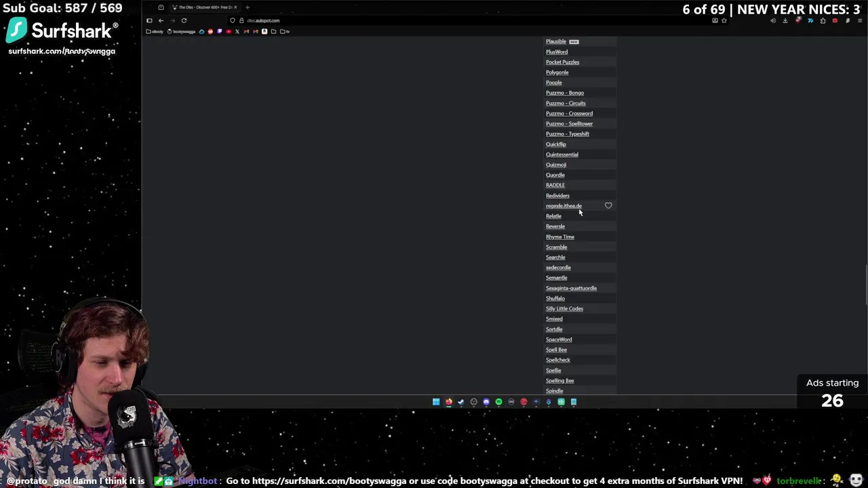Image resolution: width=868 pixels, height=488 pixels.
Task: Open the browser hamburger menu
Action: point(860,20)
